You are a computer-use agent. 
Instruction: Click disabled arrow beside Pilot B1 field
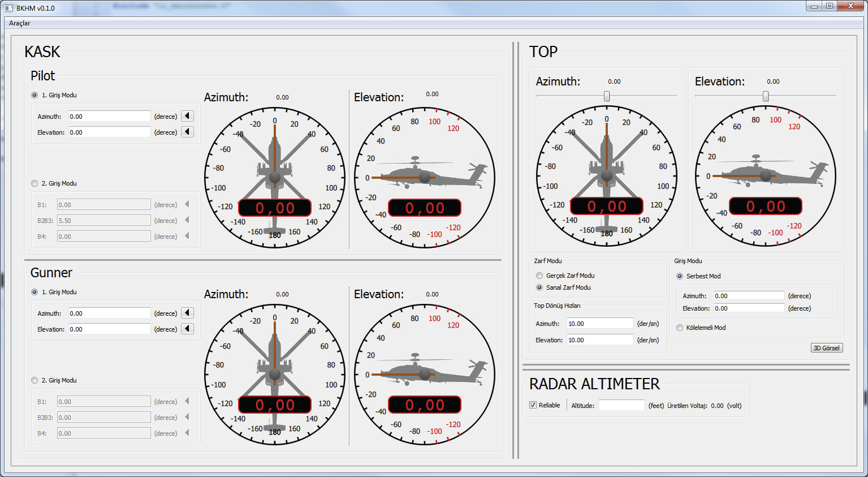tap(187, 204)
